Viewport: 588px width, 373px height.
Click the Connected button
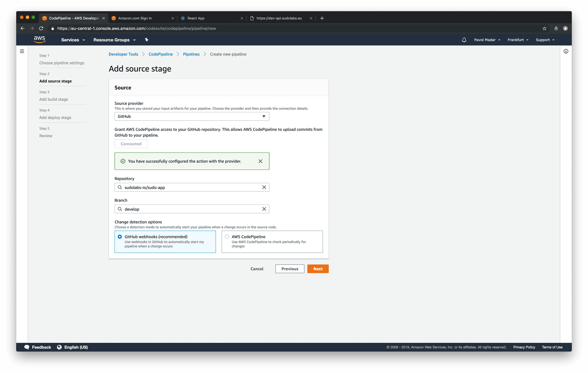(x=131, y=144)
